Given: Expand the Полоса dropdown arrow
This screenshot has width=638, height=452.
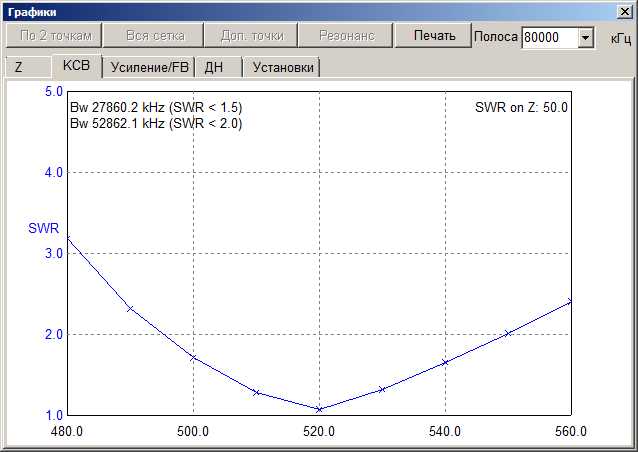Looking at the screenshot, I should pyautogui.click(x=586, y=38).
